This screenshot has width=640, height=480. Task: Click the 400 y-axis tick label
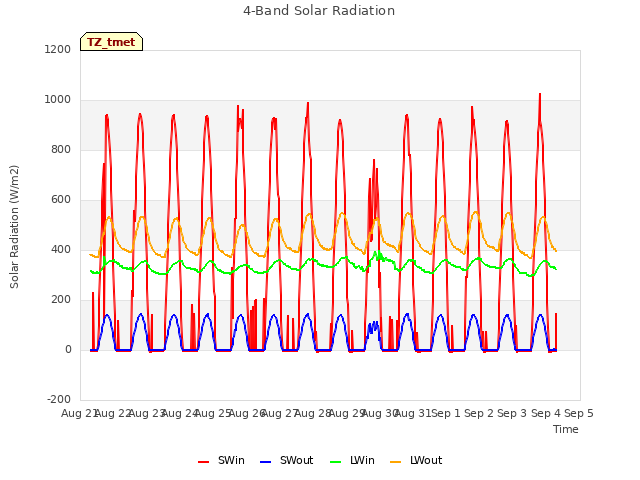[61, 249]
